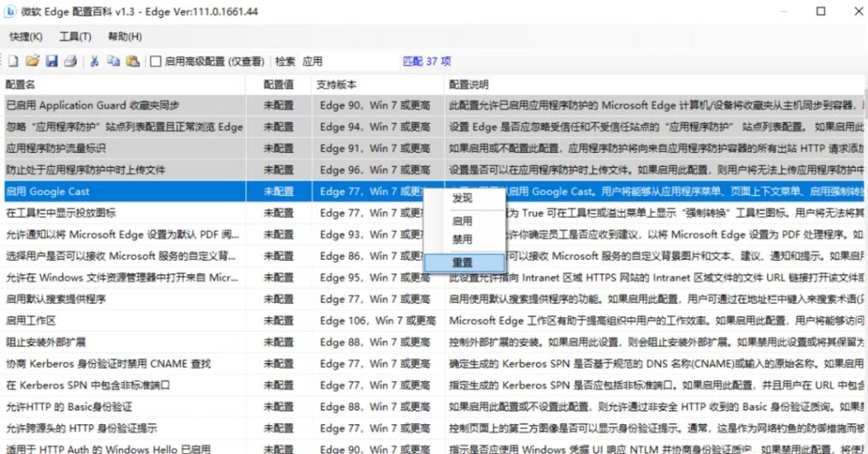The height and width of the screenshot is (454, 868).
Task: Click the Paste clipboard icon
Action: (133, 61)
